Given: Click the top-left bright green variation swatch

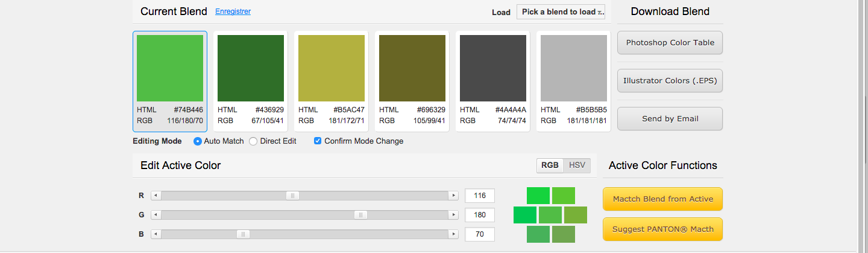Looking at the screenshot, I should pos(538,196).
